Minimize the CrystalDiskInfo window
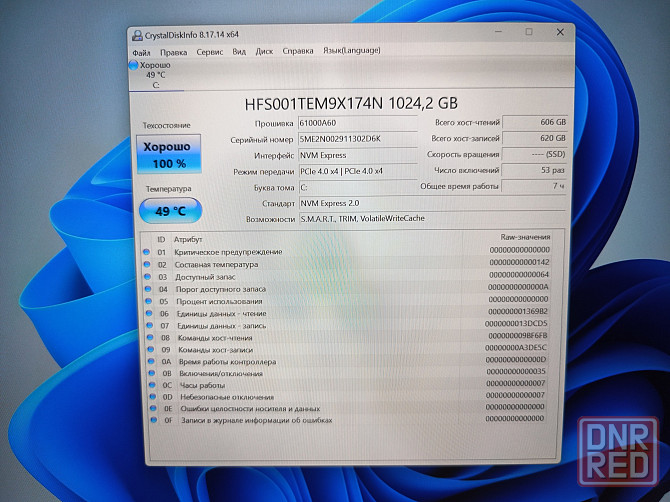670x502 pixels. click(x=498, y=32)
